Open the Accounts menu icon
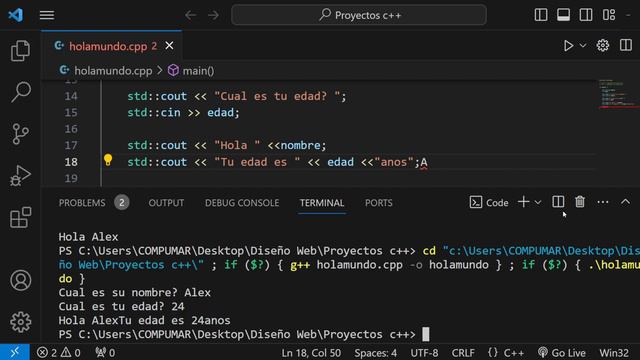 20,280
